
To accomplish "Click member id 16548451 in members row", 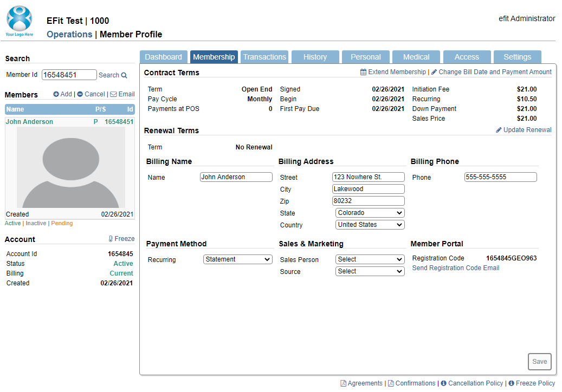I will (x=119, y=122).
